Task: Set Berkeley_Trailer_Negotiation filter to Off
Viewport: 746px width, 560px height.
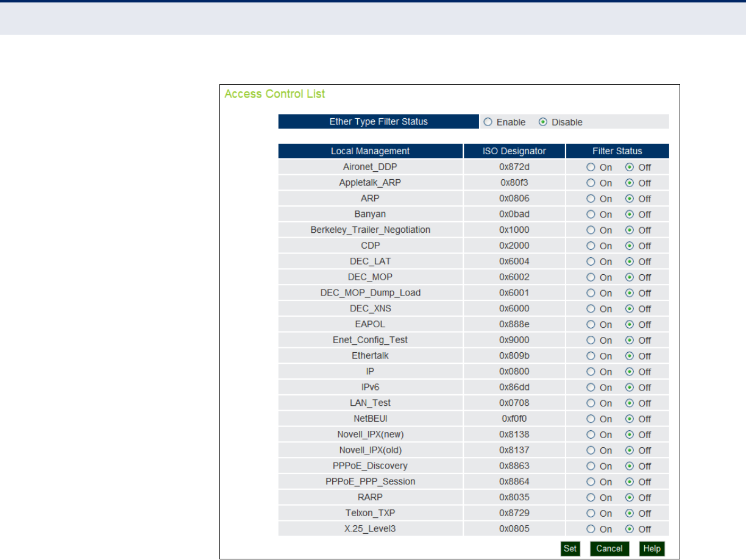Action: tap(630, 230)
